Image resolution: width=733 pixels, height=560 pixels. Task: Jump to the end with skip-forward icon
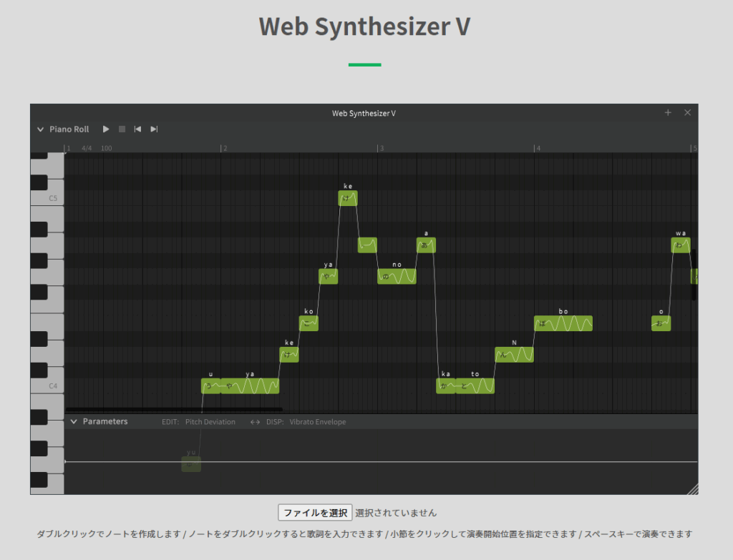click(154, 129)
